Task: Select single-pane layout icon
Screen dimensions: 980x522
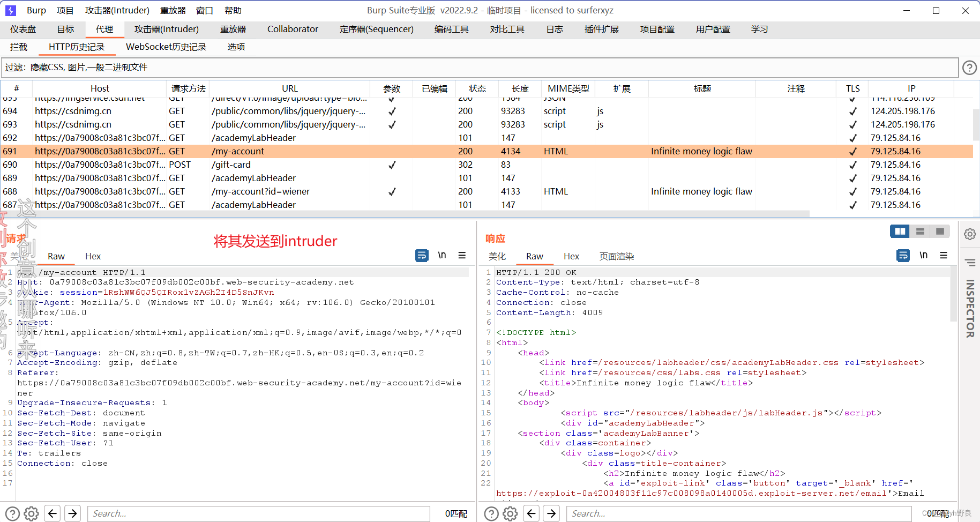Action: tap(940, 231)
